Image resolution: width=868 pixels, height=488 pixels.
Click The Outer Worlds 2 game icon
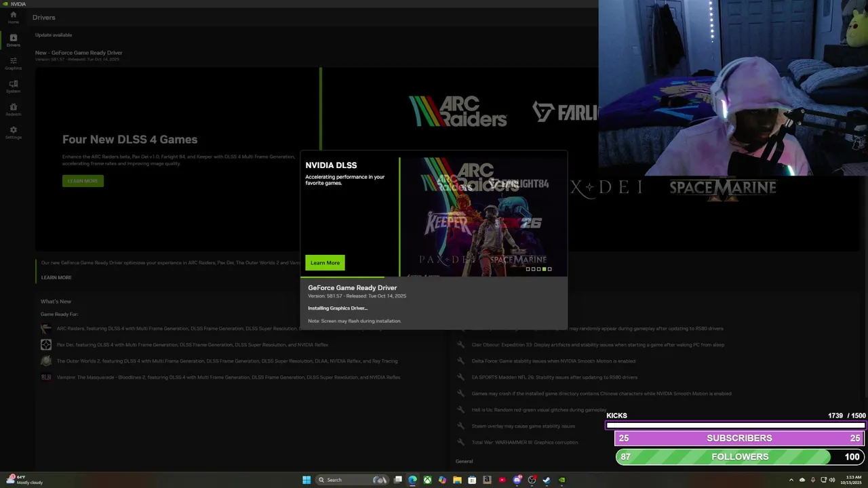click(x=46, y=361)
